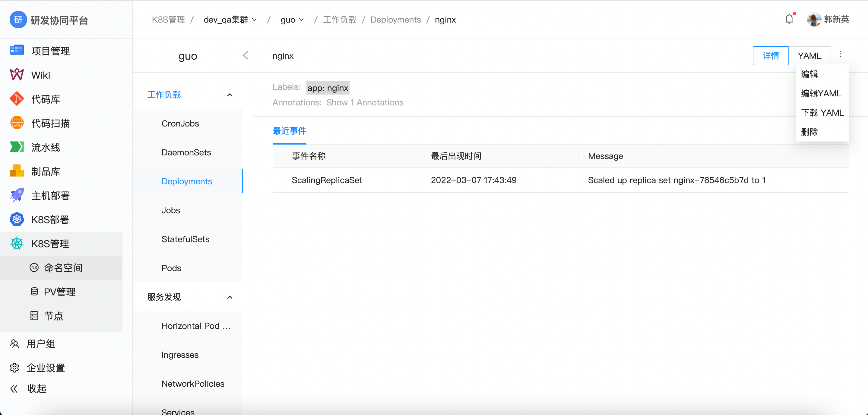Click the 主机部署 rocket icon
The width and height of the screenshot is (868, 415).
coord(17,195)
